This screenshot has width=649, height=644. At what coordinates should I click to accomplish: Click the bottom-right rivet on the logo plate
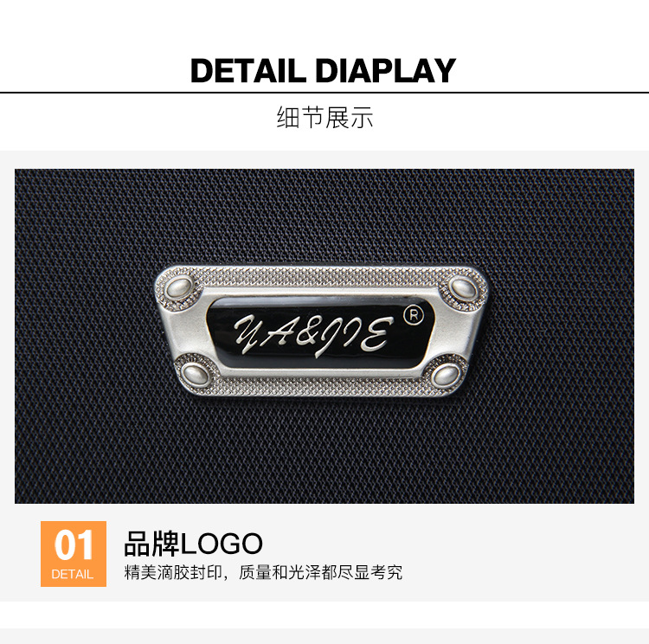(x=446, y=375)
